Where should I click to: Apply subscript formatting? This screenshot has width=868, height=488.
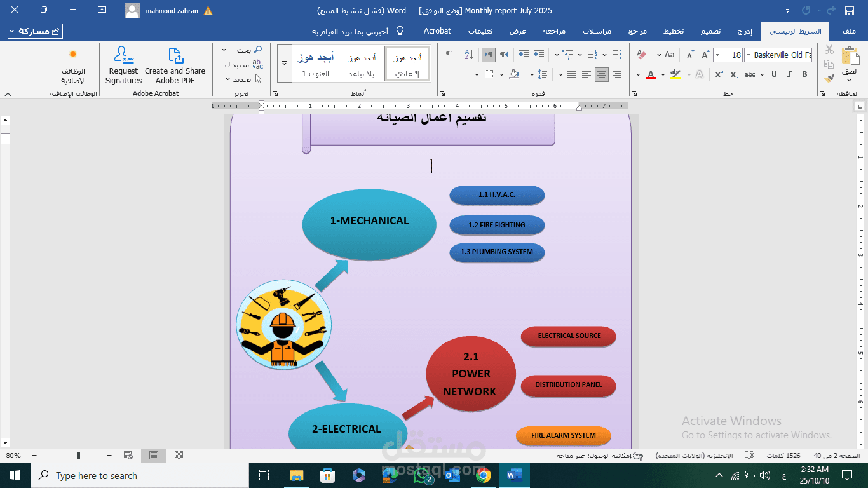735,74
